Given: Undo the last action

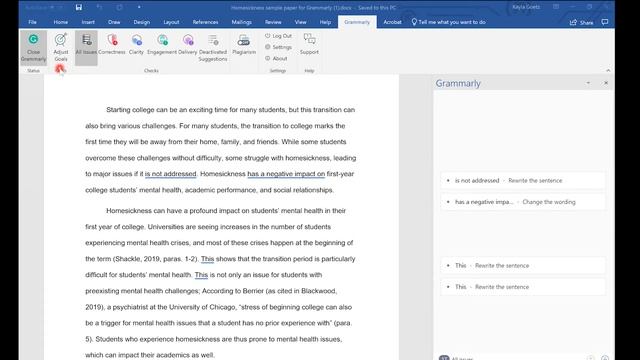Looking at the screenshot, I should click(99, 7).
